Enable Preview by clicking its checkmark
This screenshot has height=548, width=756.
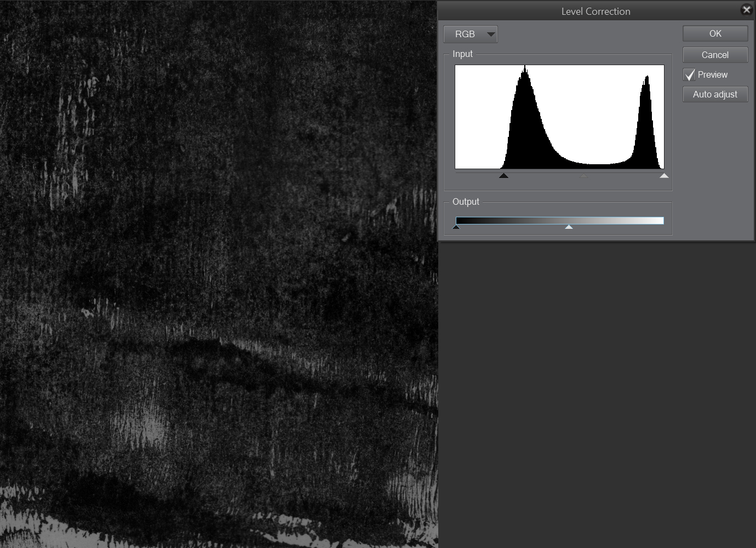(690, 75)
